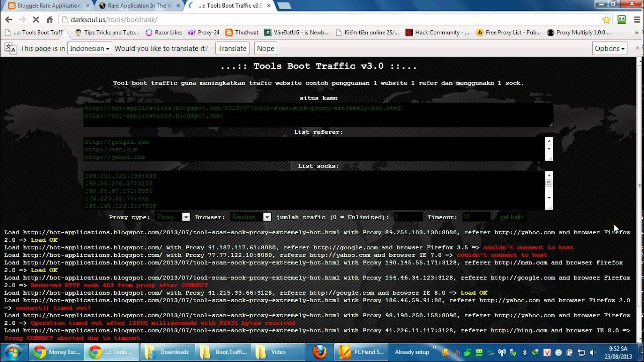Click the network monitor tray icon

[582, 352]
